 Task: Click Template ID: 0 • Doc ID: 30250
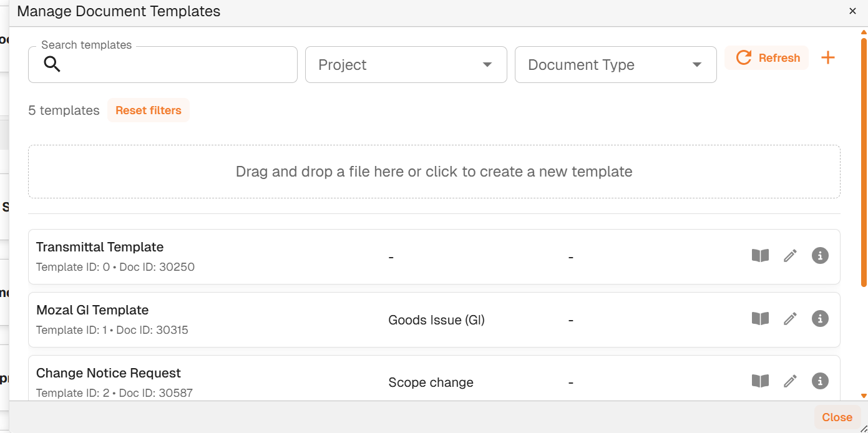[x=115, y=267]
